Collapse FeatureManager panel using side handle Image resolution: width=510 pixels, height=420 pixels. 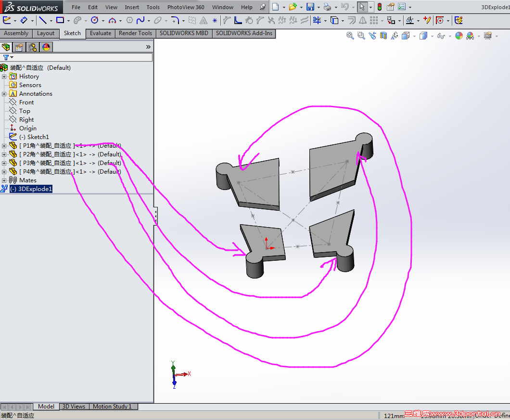[x=156, y=216]
